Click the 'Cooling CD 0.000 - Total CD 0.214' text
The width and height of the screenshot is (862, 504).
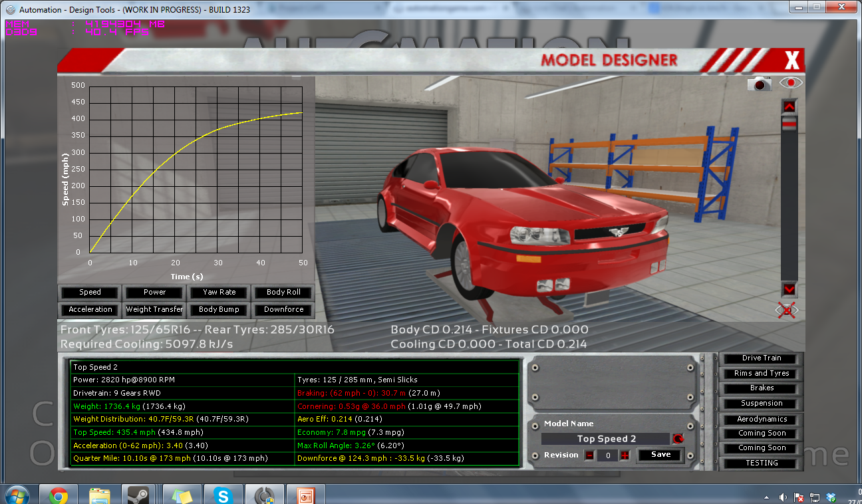click(x=490, y=344)
